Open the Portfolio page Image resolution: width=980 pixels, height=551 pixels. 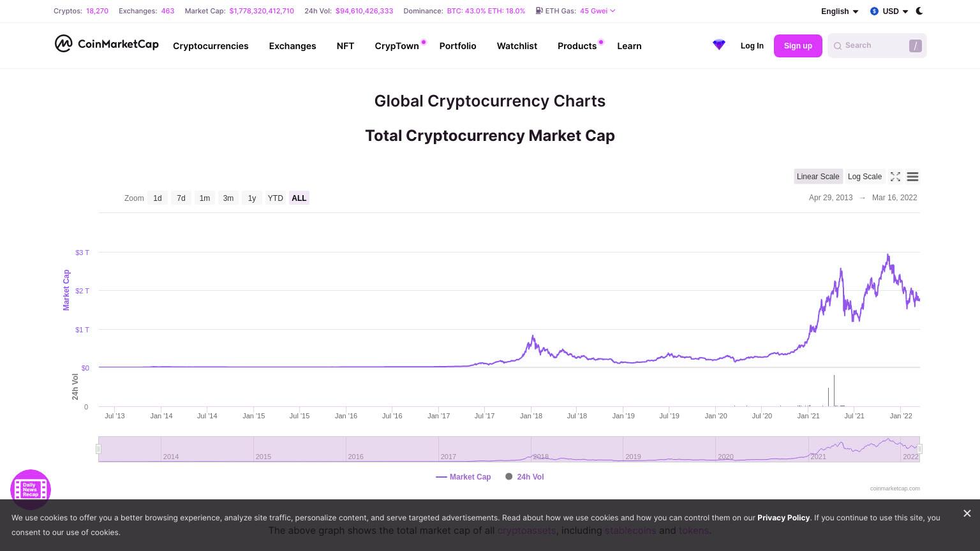458,46
